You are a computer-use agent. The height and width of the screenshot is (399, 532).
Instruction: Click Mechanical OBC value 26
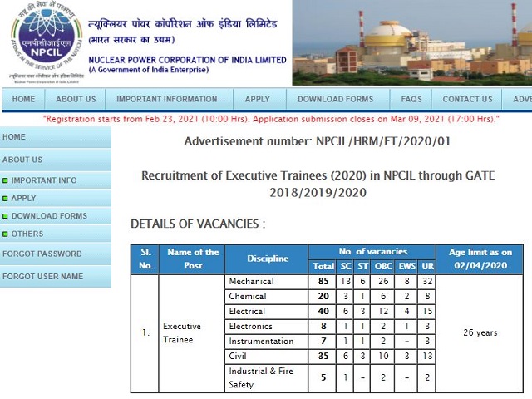click(x=383, y=281)
